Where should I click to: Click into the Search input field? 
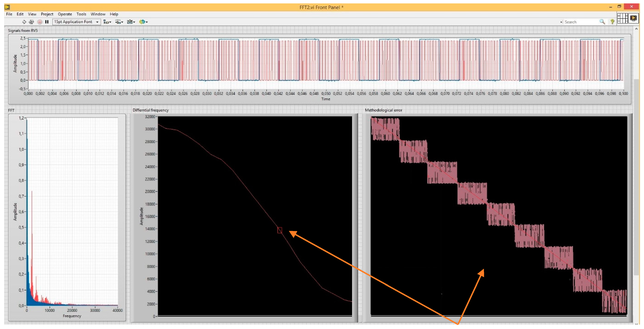pyautogui.click(x=580, y=22)
